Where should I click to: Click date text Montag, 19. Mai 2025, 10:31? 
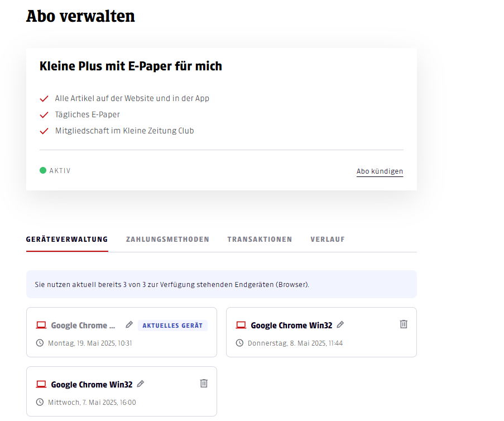click(90, 343)
